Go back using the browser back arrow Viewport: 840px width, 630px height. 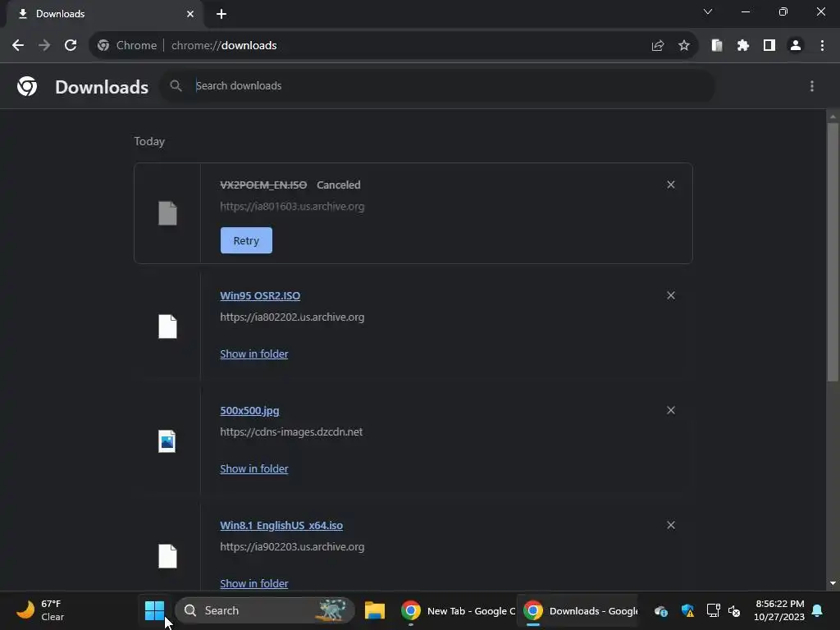18,46
